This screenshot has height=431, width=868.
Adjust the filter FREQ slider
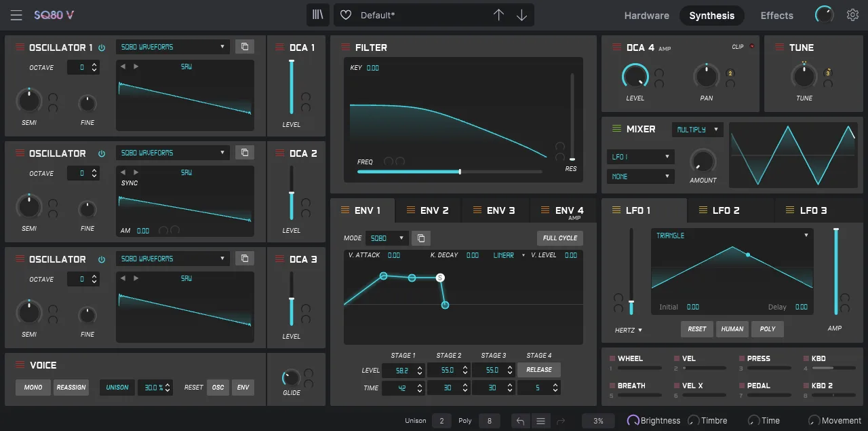(460, 172)
